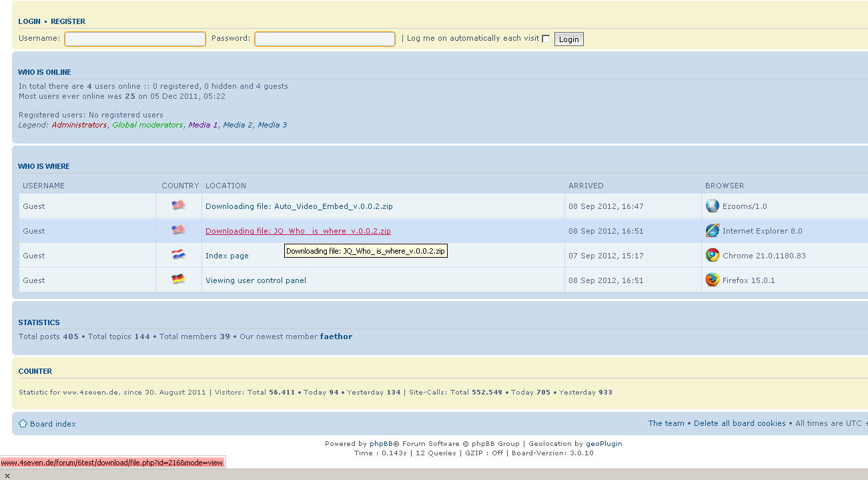Open JQ_Who_is_where_v.0.0.2.zip download link
The image size is (868, 480).
(x=298, y=231)
